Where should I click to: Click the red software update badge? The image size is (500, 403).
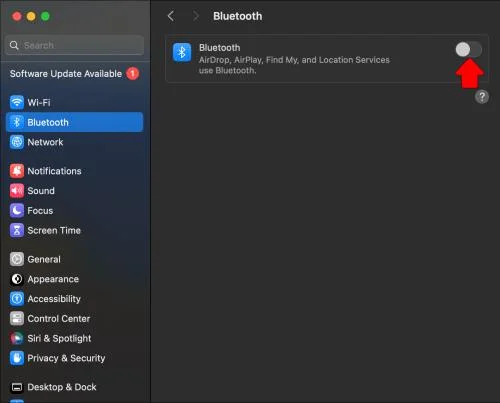coord(133,74)
